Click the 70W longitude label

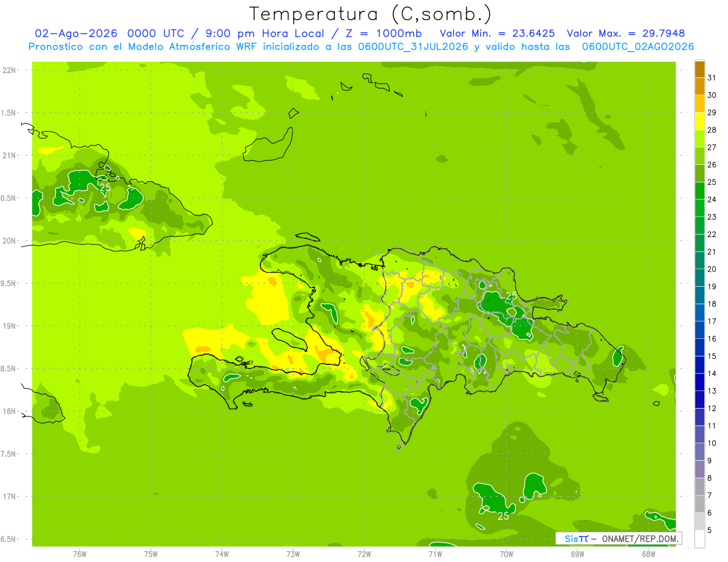coord(507,554)
